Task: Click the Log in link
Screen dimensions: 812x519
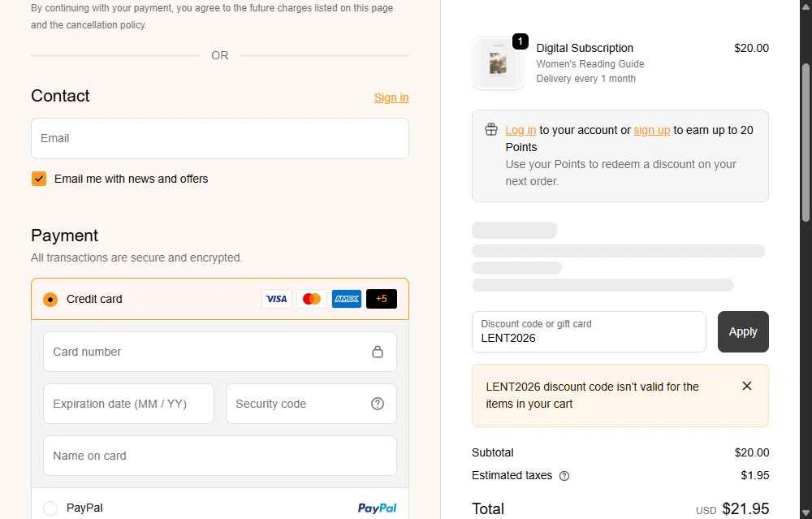Action: 520,130
